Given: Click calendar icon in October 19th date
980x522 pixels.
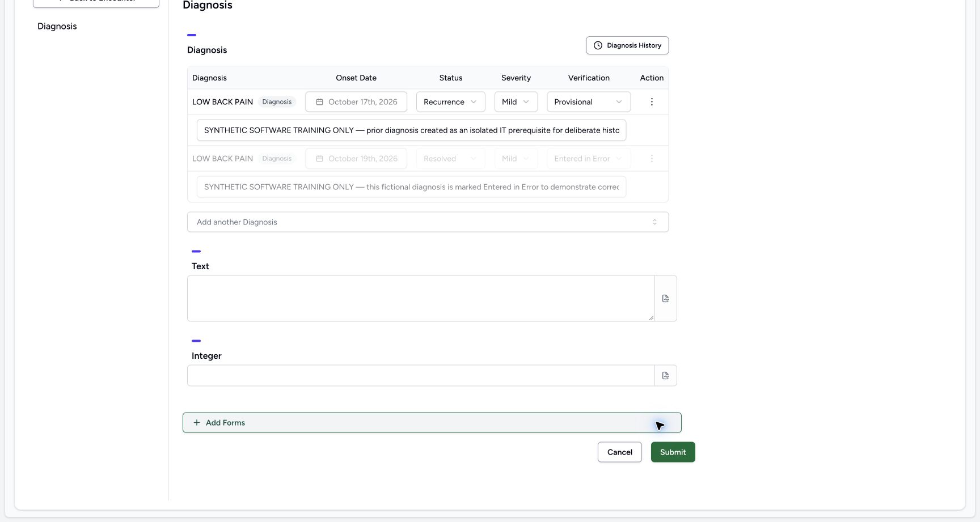Looking at the screenshot, I should coord(319,159).
